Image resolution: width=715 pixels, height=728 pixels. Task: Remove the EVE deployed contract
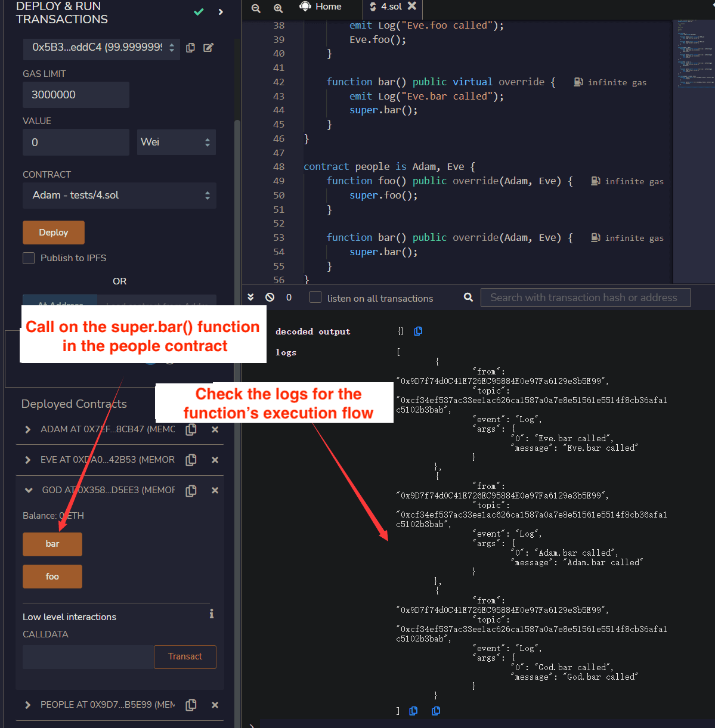pyautogui.click(x=215, y=460)
